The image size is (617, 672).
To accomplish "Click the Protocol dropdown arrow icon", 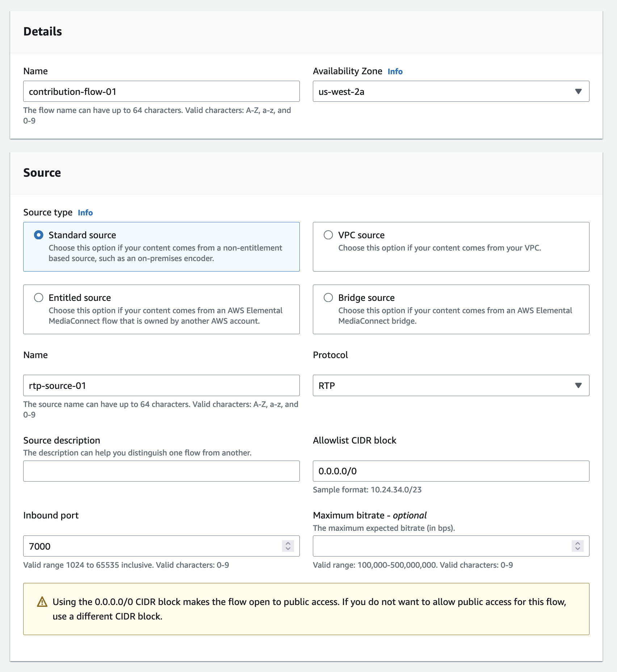I will pyautogui.click(x=578, y=386).
